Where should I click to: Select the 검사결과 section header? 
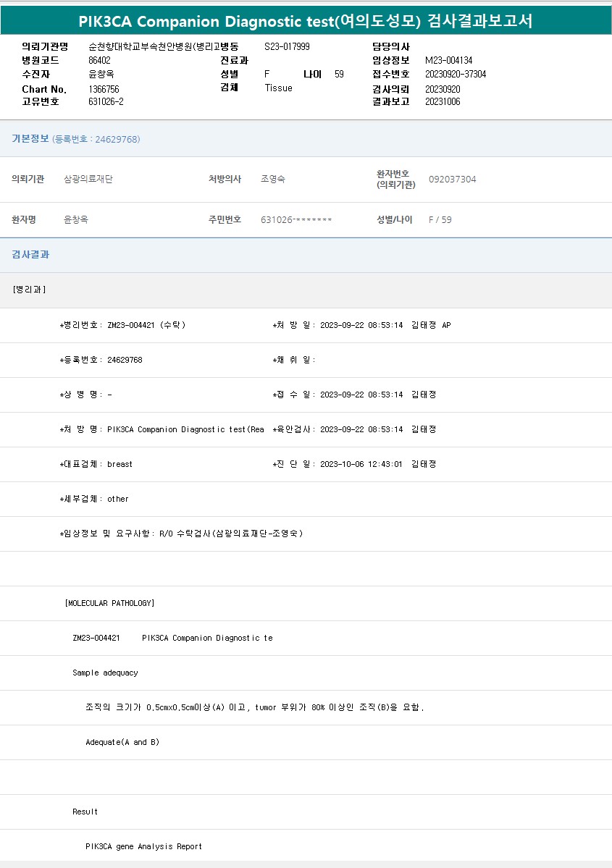pyautogui.click(x=30, y=255)
